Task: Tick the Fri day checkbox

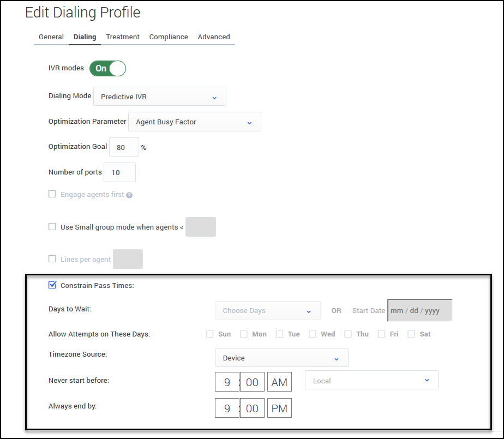Action: coord(382,334)
